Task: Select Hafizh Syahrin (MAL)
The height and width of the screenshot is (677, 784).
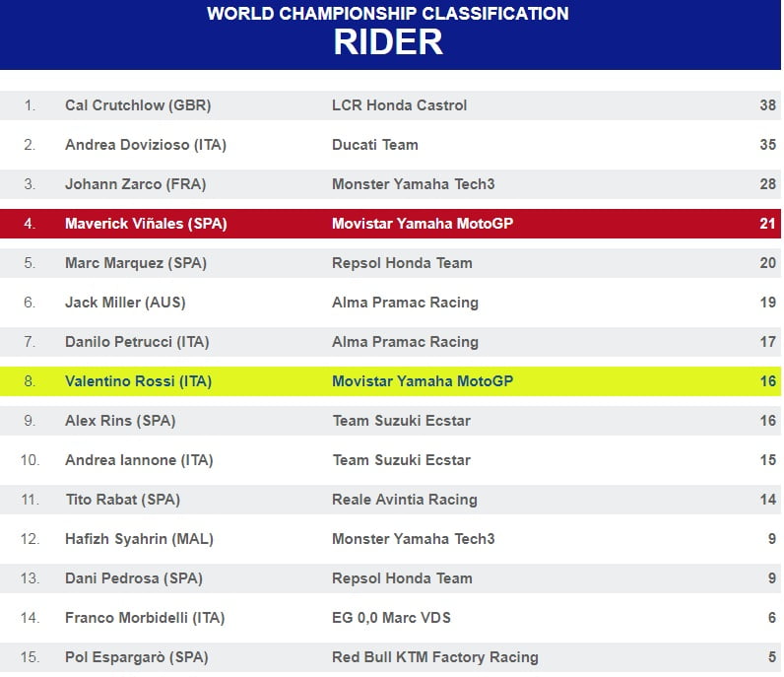Action: 139,539
